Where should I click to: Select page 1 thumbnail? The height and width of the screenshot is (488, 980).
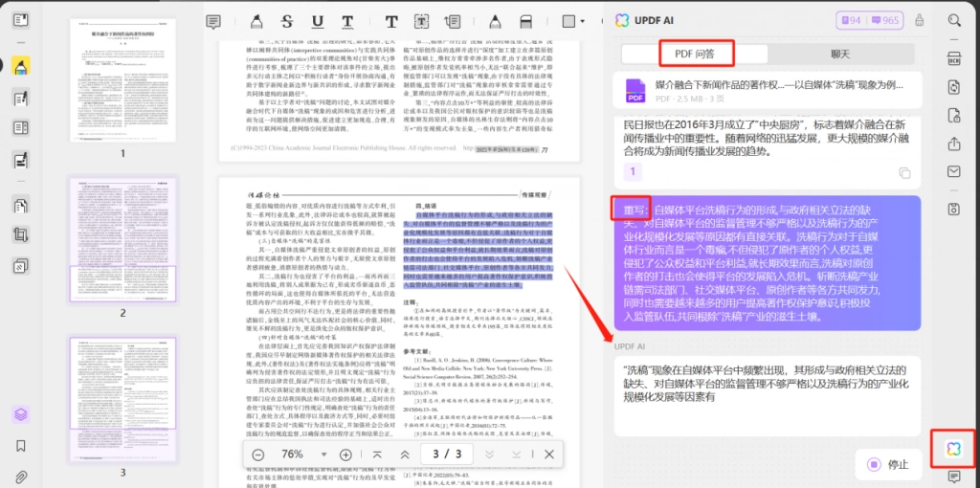tap(122, 80)
